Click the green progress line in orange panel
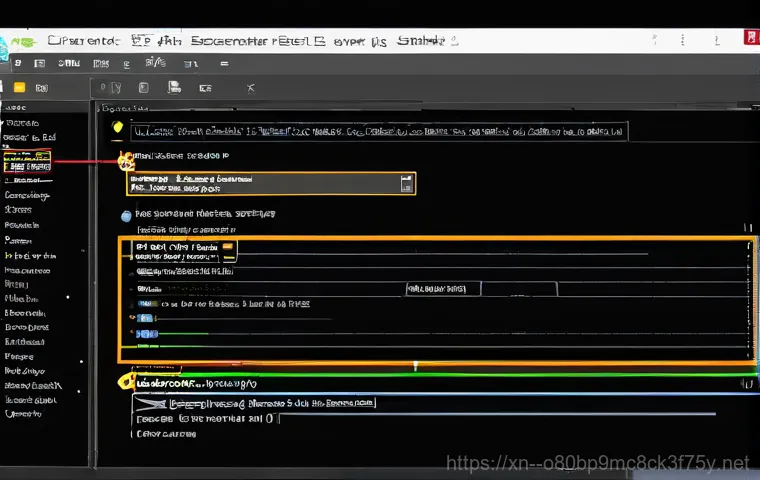The width and height of the screenshot is (760, 480). (183, 333)
